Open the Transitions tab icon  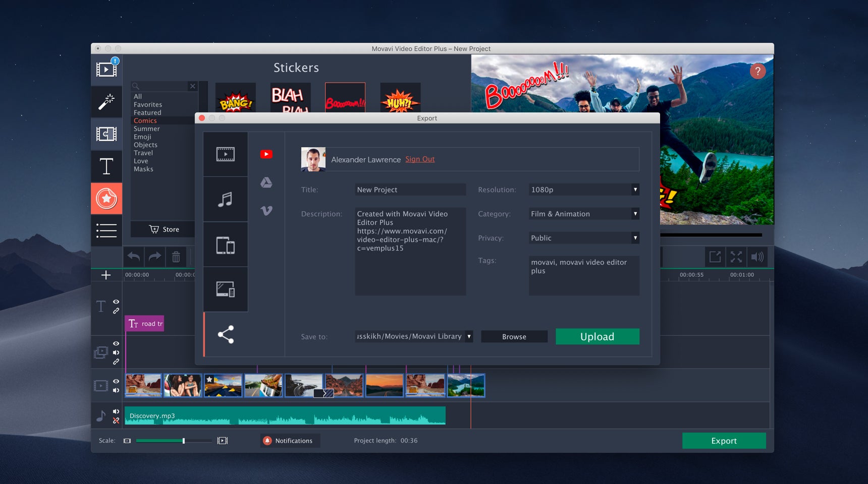tap(106, 134)
